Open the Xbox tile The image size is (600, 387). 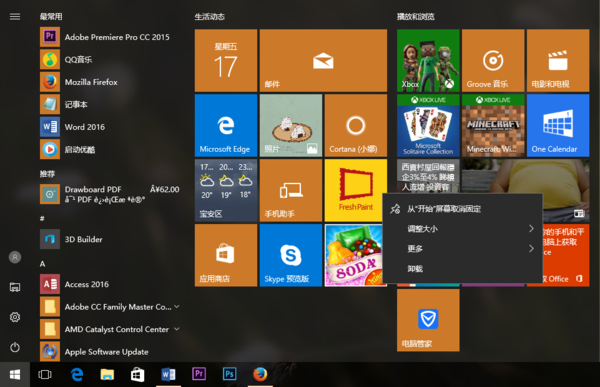click(x=428, y=60)
